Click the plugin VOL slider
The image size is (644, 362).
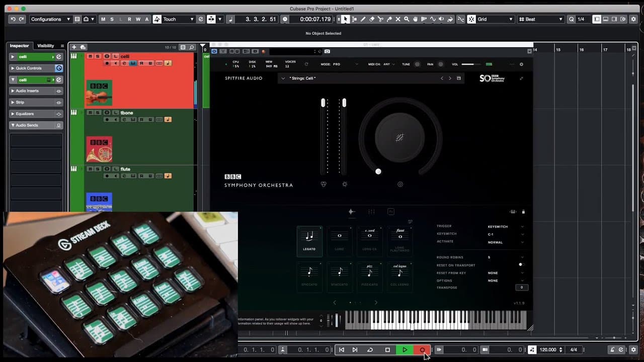tap(471, 64)
